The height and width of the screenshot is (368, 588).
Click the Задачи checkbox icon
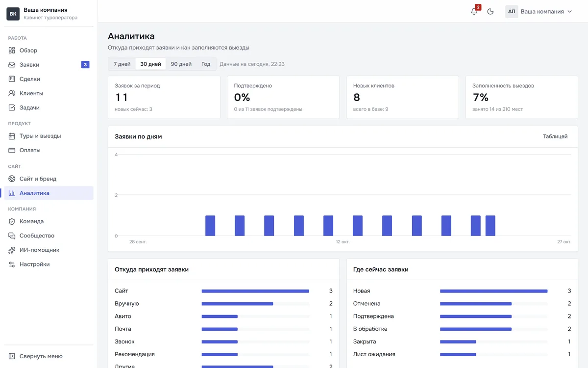coord(12,107)
